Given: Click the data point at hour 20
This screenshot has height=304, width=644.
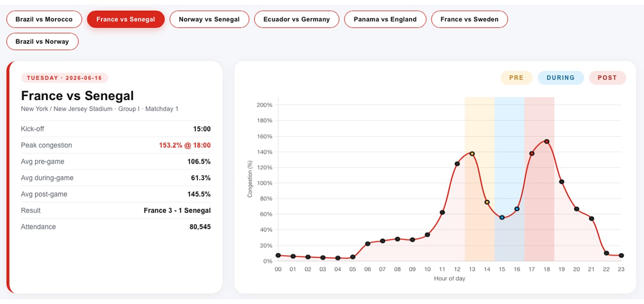Looking at the screenshot, I should pyautogui.click(x=576, y=209).
